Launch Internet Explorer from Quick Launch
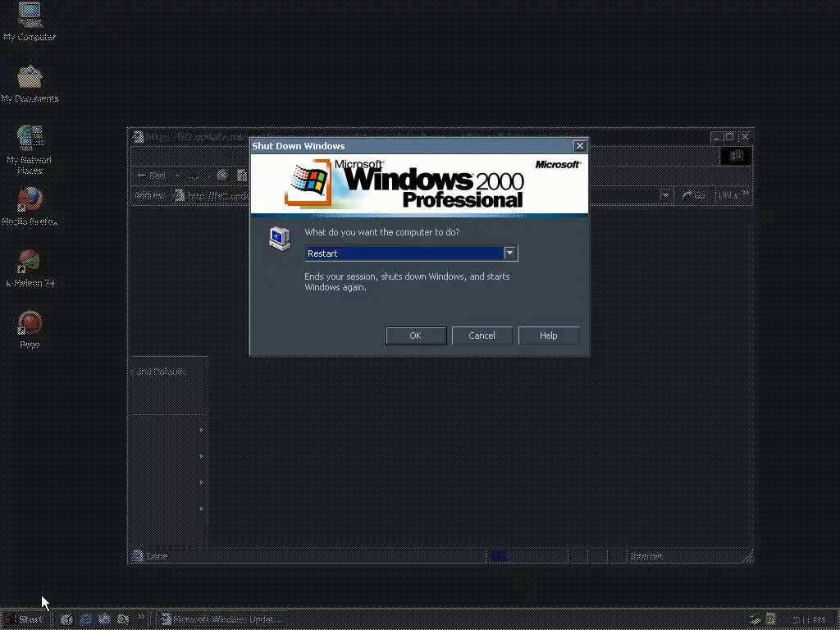Viewport: 840px width, 630px height. (x=85, y=620)
